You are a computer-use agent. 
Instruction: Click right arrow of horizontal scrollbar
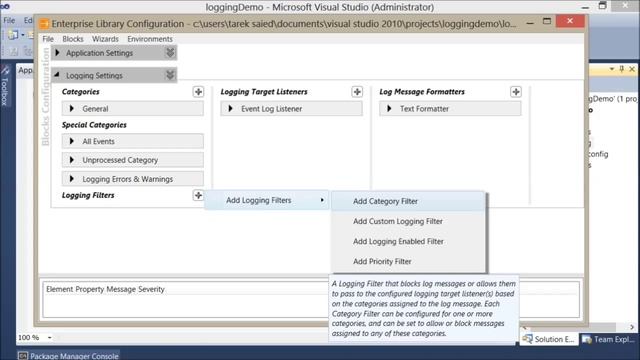click(632, 327)
